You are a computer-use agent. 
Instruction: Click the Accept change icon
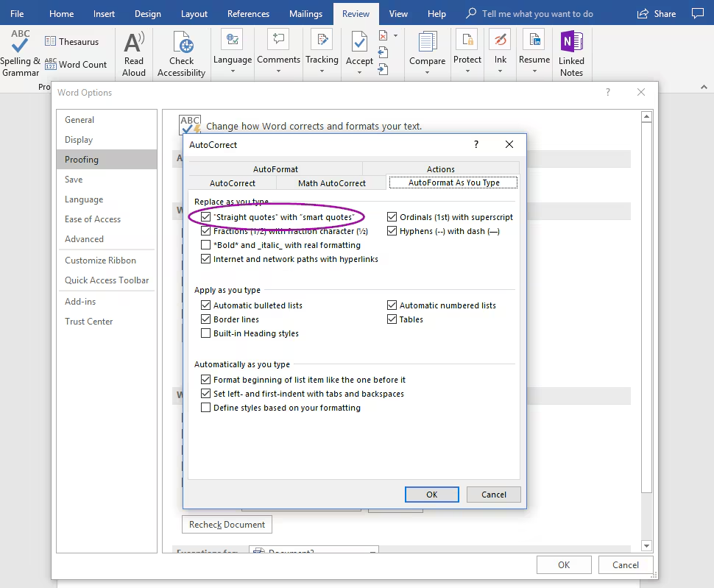pyautogui.click(x=359, y=42)
